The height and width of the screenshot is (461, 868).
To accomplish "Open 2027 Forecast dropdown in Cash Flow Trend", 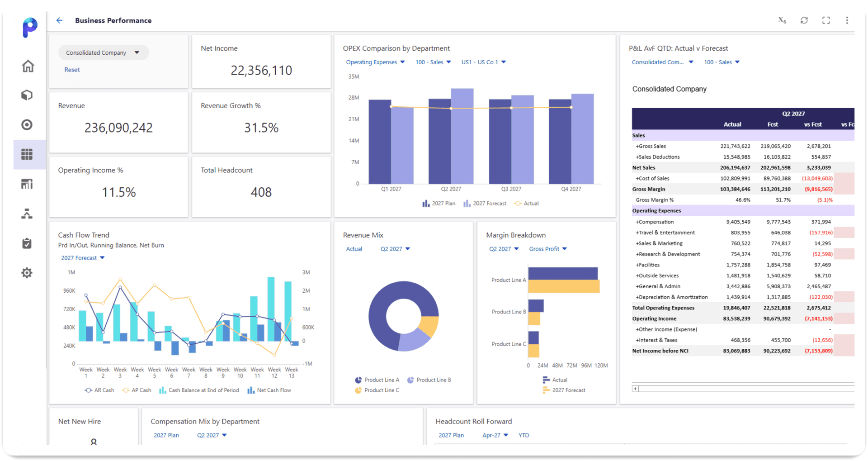I will (x=83, y=258).
